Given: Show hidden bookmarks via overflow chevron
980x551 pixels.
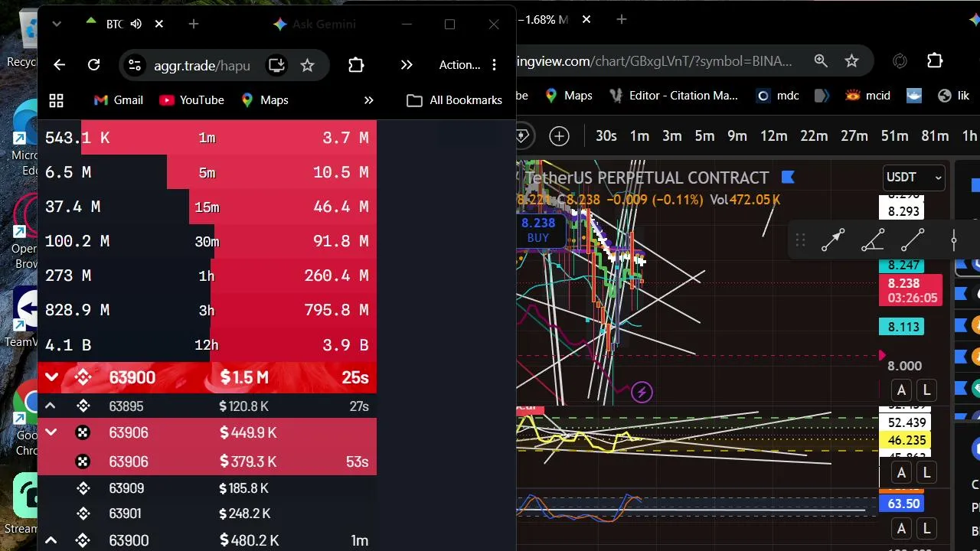Looking at the screenshot, I should pyautogui.click(x=369, y=100).
